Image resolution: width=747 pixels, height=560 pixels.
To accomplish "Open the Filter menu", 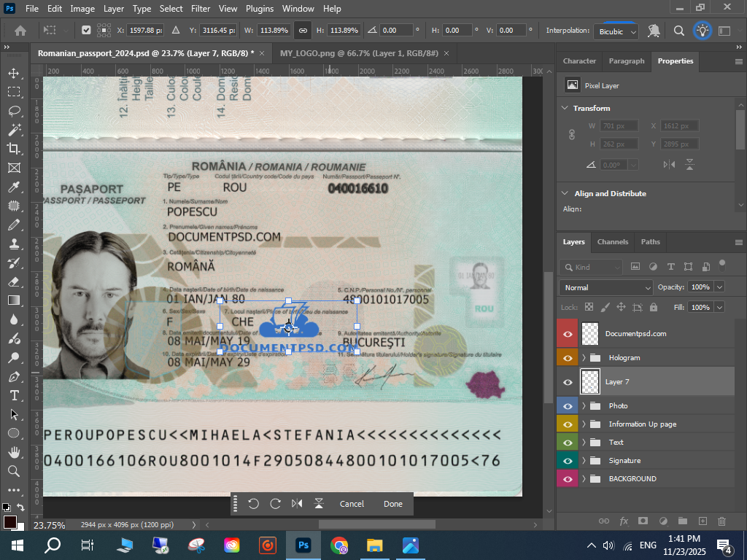I will [x=201, y=9].
